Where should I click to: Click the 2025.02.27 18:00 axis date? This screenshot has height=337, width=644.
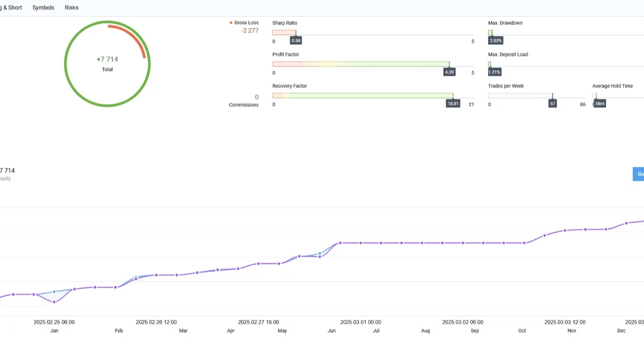tap(258, 322)
